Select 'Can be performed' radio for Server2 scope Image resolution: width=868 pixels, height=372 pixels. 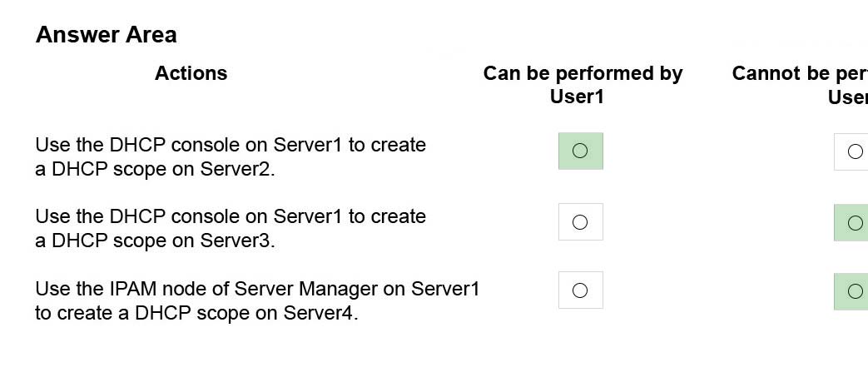580,151
